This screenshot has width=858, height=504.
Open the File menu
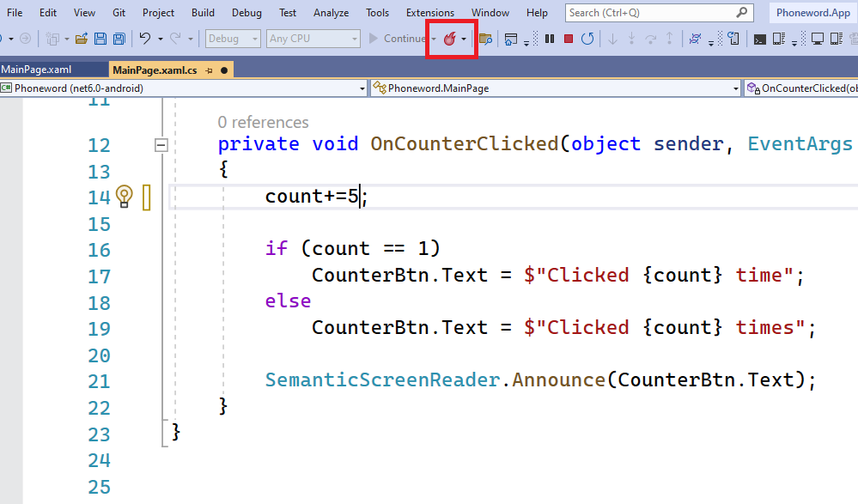[x=15, y=13]
